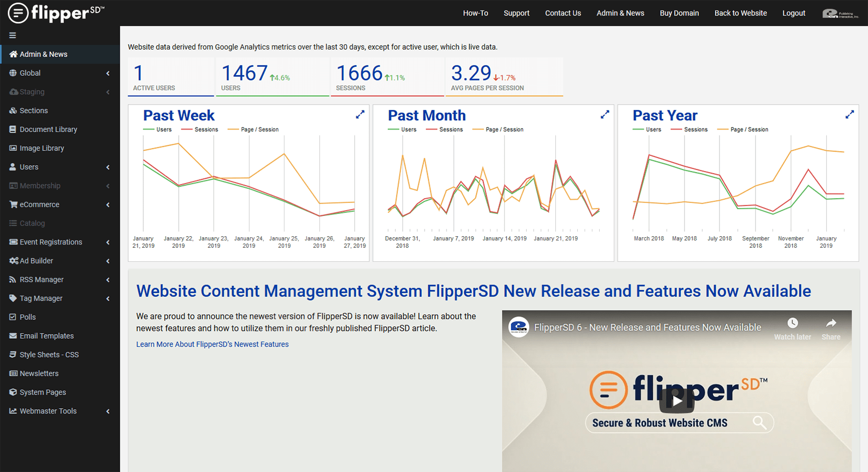Open How-To in top navigation
This screenshot has height=472, width=868.
point(475,13)
